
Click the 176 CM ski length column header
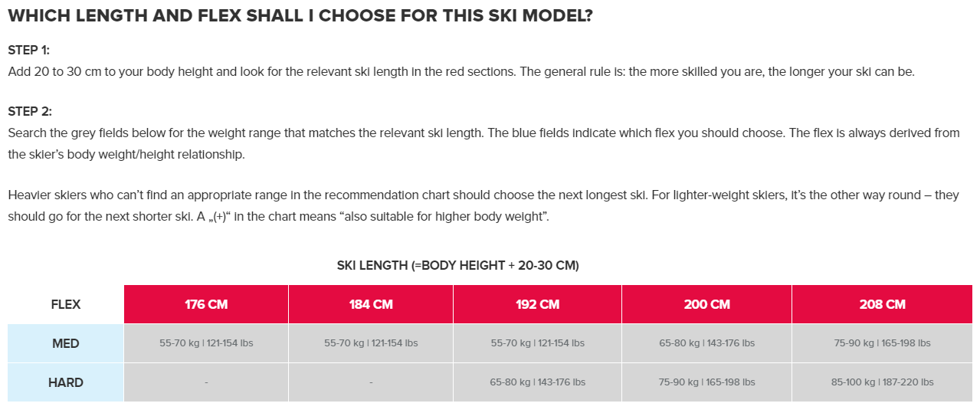tap(206, 304)
